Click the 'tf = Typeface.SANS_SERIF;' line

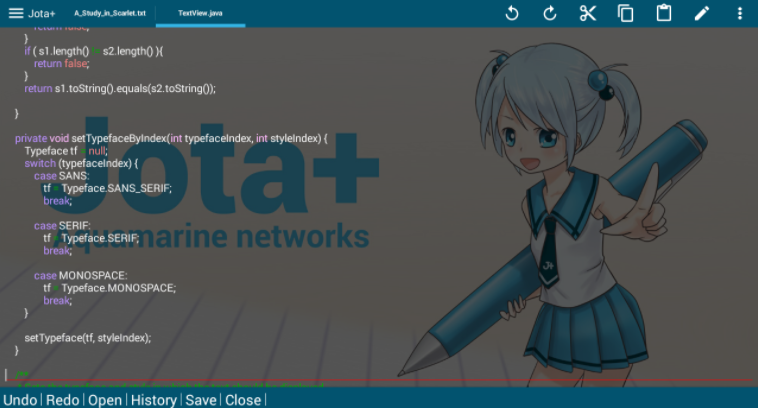pos(107,188)
